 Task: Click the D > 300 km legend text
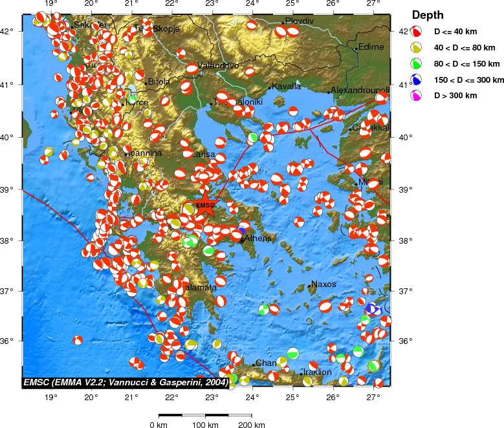point(455,96)
